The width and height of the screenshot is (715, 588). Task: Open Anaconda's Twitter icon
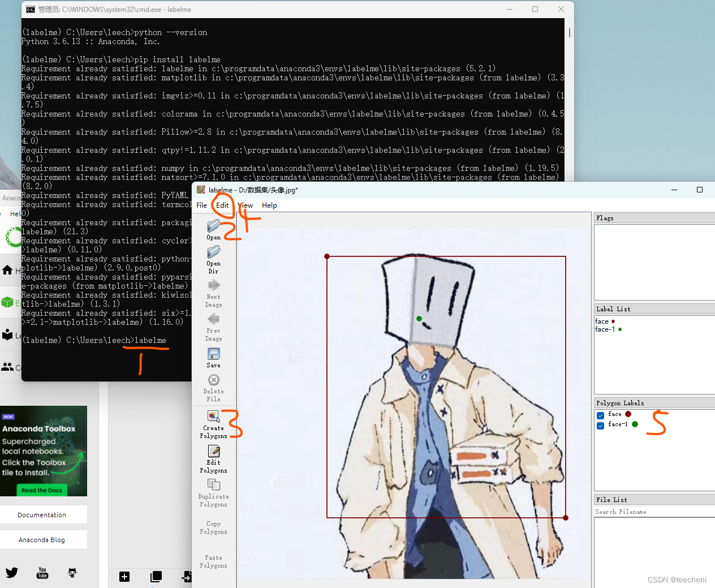click(12, 573)
